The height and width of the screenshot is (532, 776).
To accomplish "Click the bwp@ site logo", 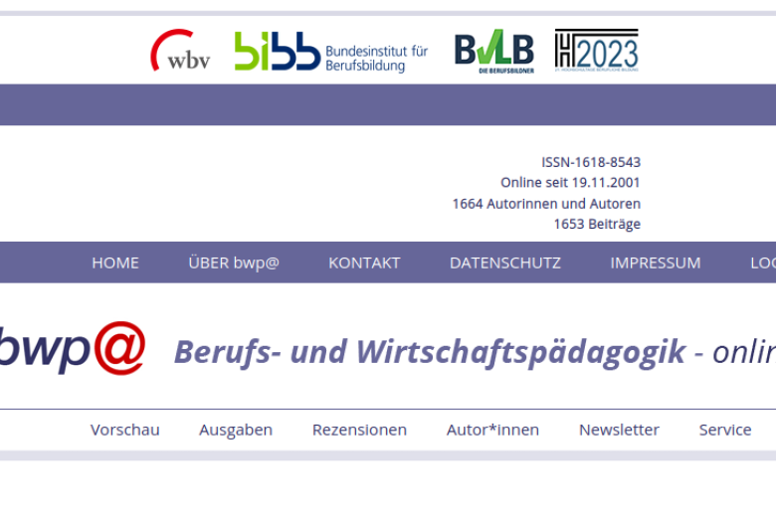I will (73, 347).
